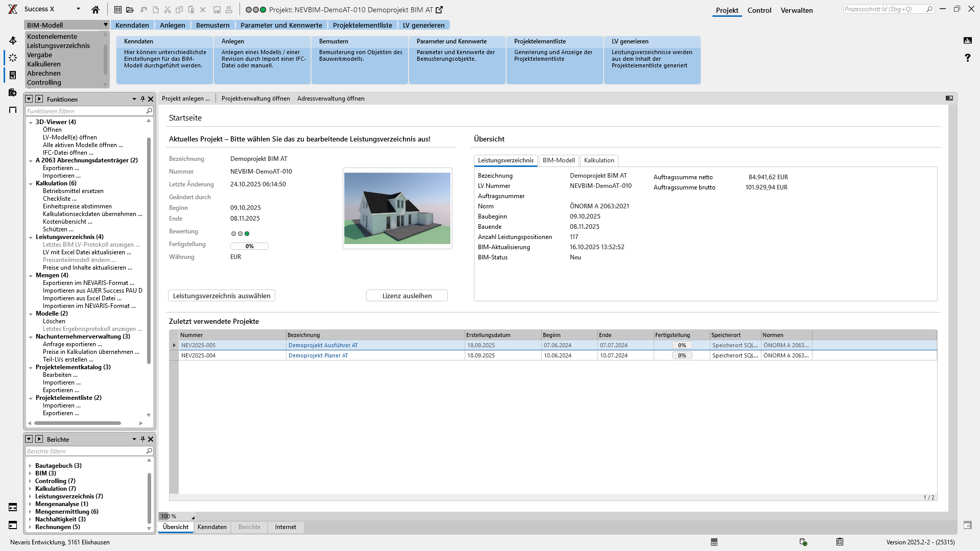Click the Print icon in the toolbar

pyautogui.click(x=228, y=9)
